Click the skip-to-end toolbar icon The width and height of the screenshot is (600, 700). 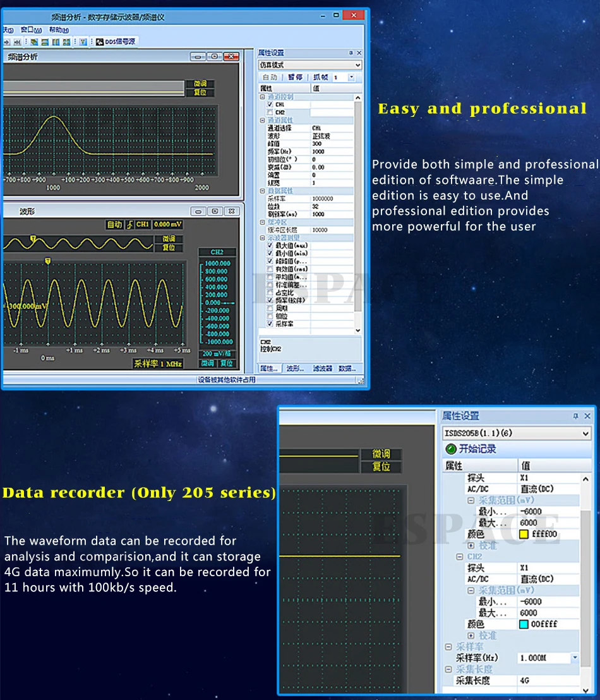(x=18, y=42)
